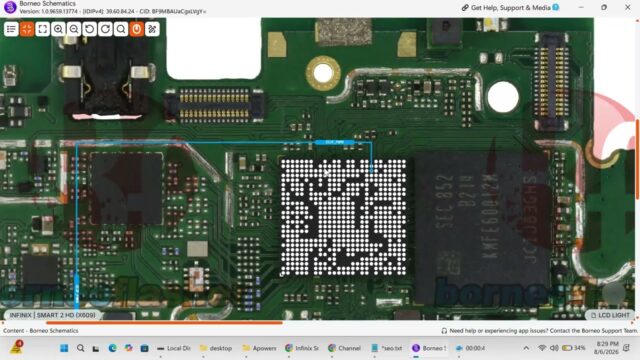The width and height of the screenshot is (640, 360).
Task: Switch to the Apowers folder taskbar window
Action: tap(260, 348)
